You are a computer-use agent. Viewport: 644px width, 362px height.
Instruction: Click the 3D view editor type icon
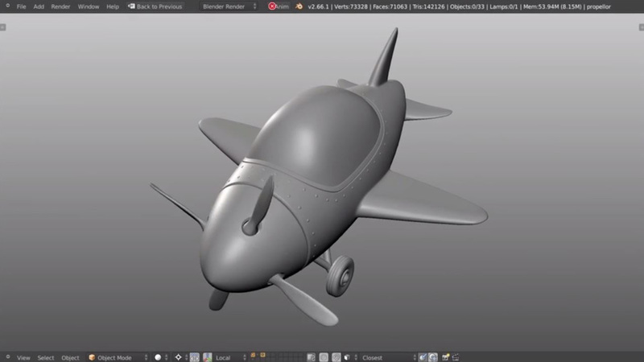[x=6, y=357]
